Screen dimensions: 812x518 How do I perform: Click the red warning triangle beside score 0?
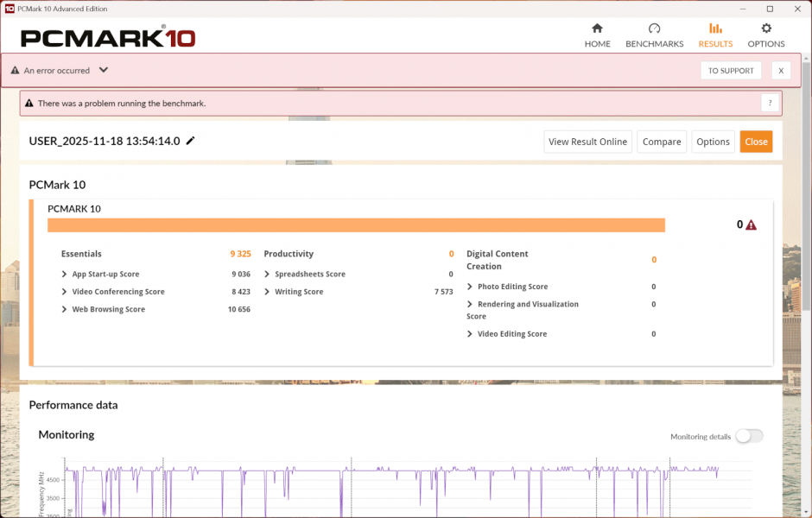pyautogui.click(x=751, y=225)
